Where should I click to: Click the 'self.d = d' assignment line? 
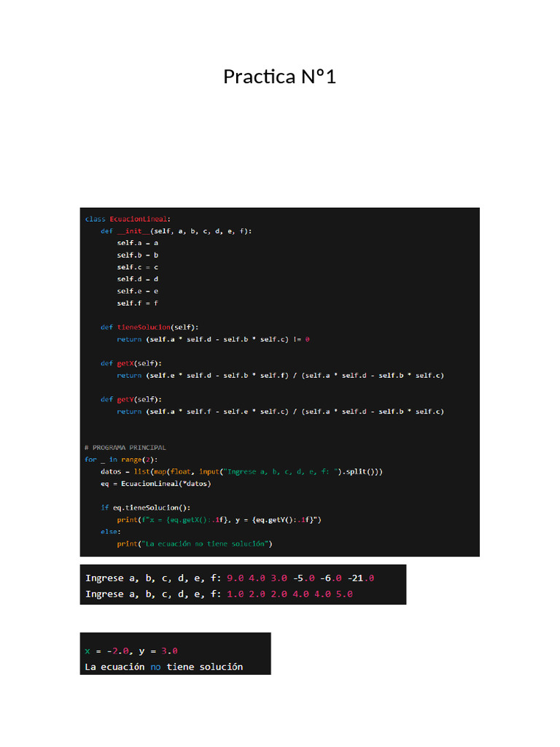pyautogui.click(x=138, y=279)
